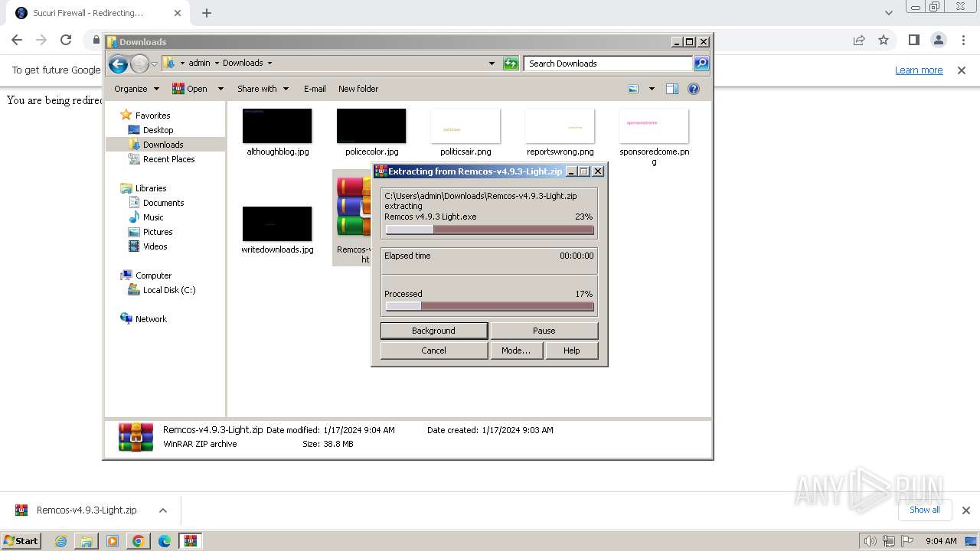Click the Explorer help question mark icon
980x551 pixels.
[x=694, y=89]
